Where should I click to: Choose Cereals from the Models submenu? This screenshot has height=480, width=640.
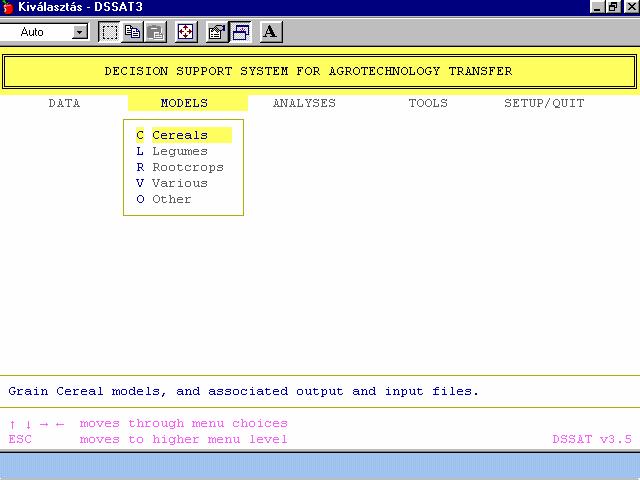pos(184,135)
